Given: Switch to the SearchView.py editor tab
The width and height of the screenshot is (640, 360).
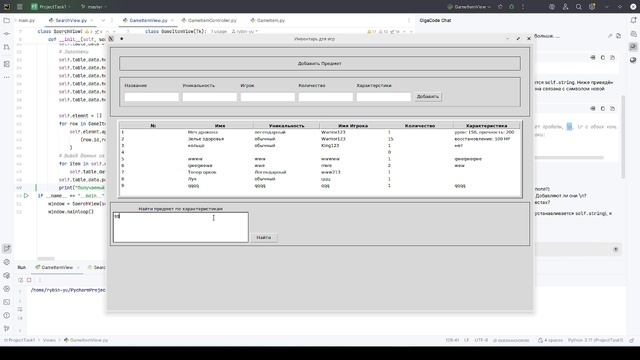Looking at the screenshot, I should pyautogui.click(x=71, y=20).
